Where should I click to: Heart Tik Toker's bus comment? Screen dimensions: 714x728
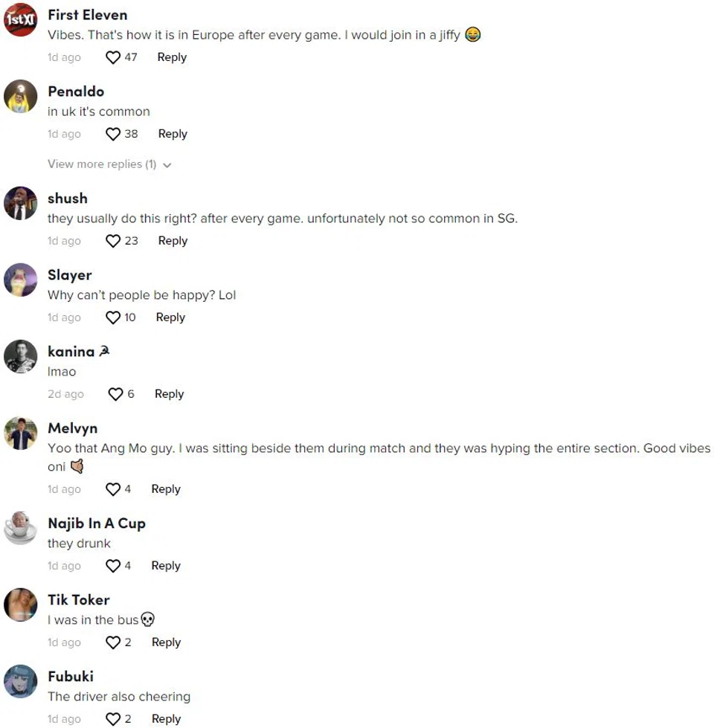click(x=113, y=642)
